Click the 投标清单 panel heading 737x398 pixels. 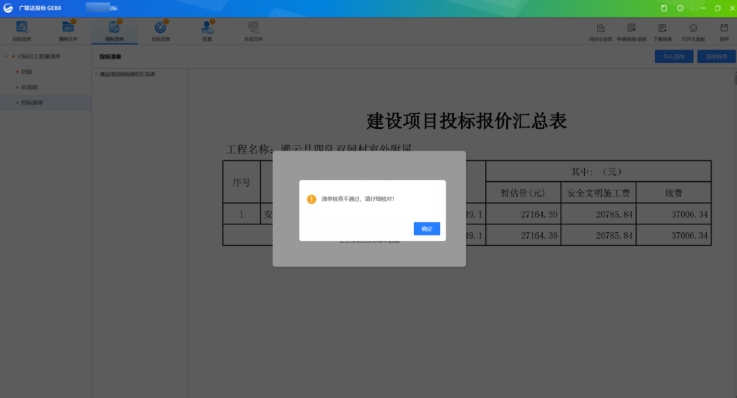110,56
